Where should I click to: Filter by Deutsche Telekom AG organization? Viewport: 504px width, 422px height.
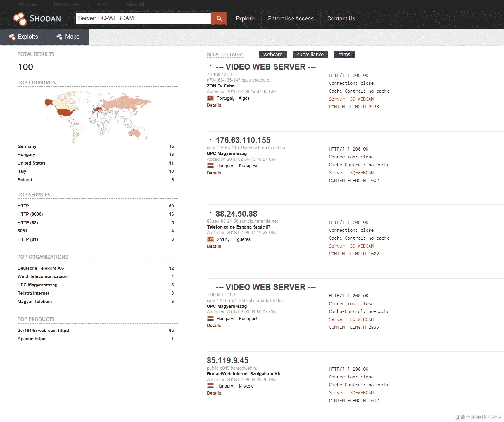pos(41,268)
